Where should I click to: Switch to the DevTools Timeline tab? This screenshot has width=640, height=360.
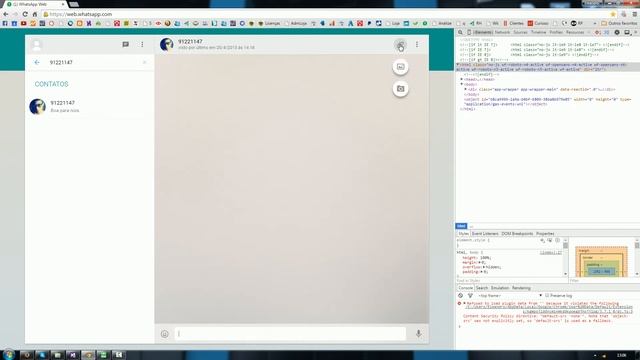[538, 32]
